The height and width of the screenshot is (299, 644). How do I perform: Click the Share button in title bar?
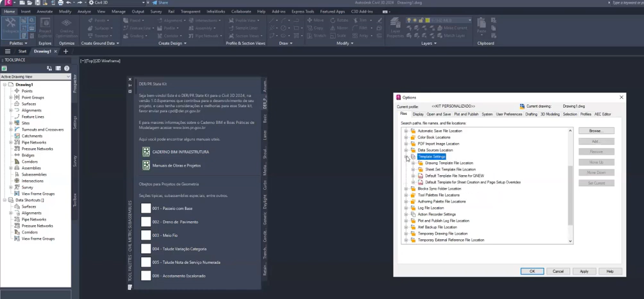[x=160, y=3]
